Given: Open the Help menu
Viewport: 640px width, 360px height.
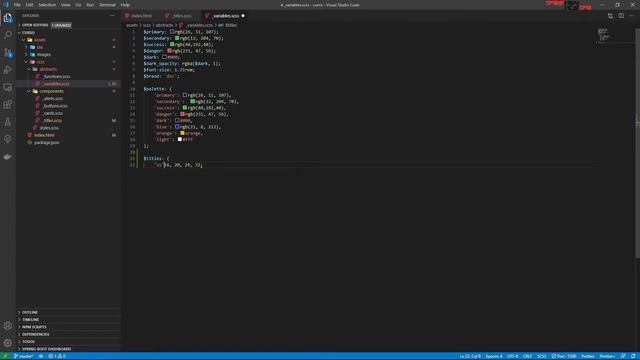Looking at the screenshot, I should 125,5.
